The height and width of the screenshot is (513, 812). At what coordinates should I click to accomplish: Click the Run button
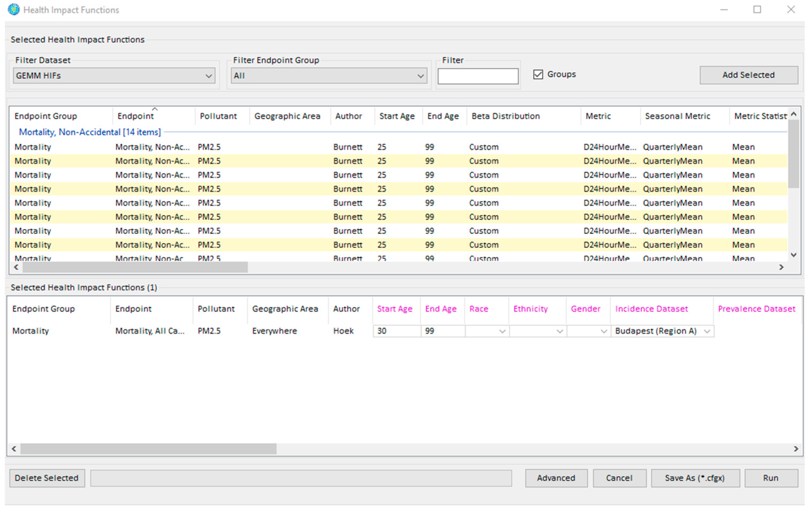click(x=771, y=478)
